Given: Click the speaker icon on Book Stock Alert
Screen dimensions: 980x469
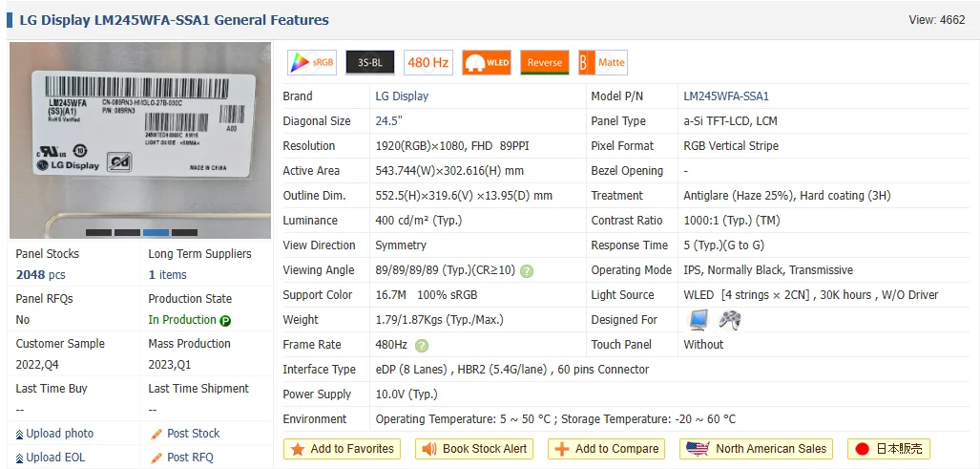Looking at the screenshot, I should point(429,449).
